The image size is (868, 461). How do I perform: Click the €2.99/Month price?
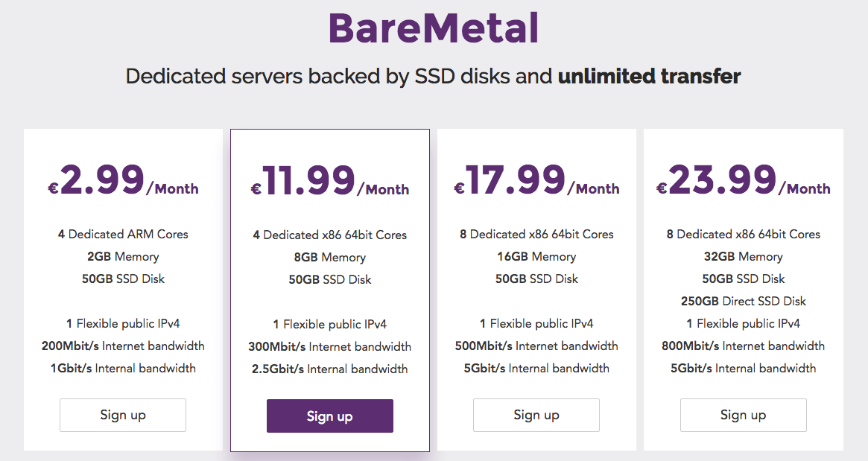[123, 180]
